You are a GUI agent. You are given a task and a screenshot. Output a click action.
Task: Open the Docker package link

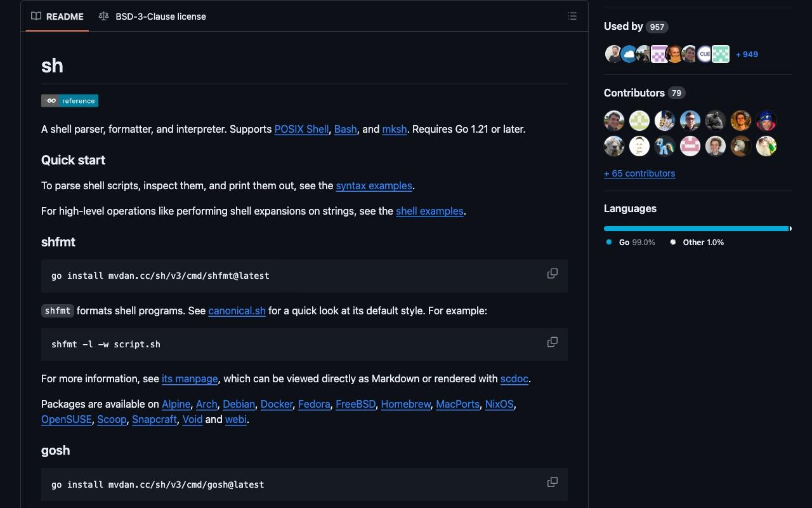coord(277,404)
